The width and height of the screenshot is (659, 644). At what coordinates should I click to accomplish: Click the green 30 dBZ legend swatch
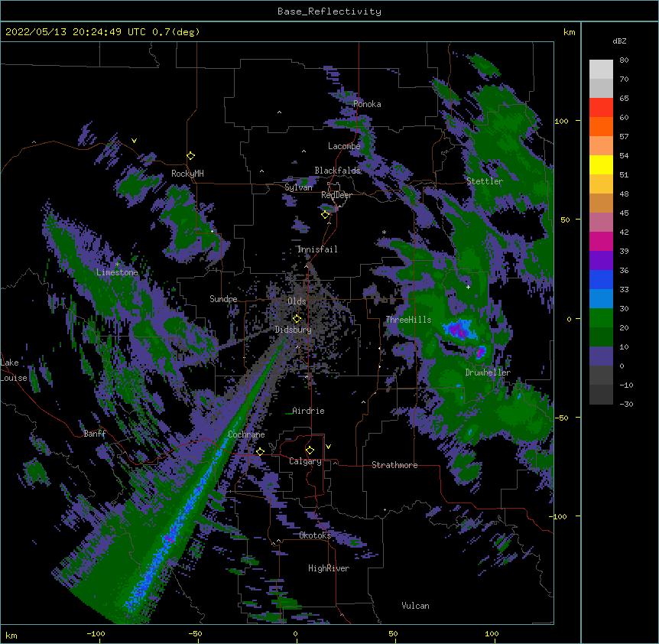pyautogui.click(x=601, y=318)
